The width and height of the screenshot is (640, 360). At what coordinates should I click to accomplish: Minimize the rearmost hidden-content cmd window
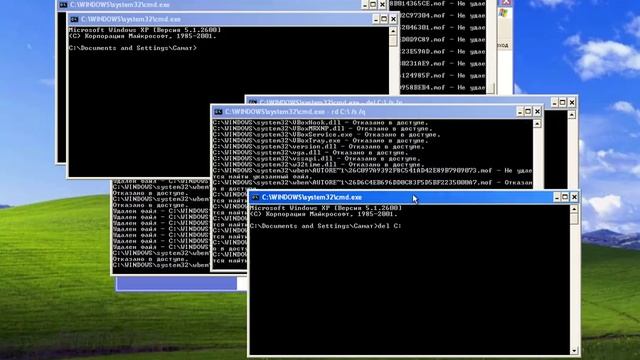364,5
